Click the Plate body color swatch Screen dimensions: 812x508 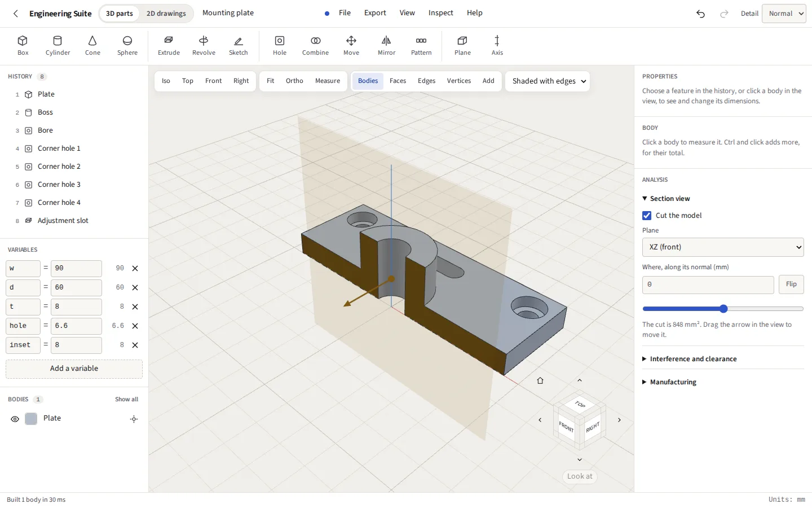(x=31, y=419)
